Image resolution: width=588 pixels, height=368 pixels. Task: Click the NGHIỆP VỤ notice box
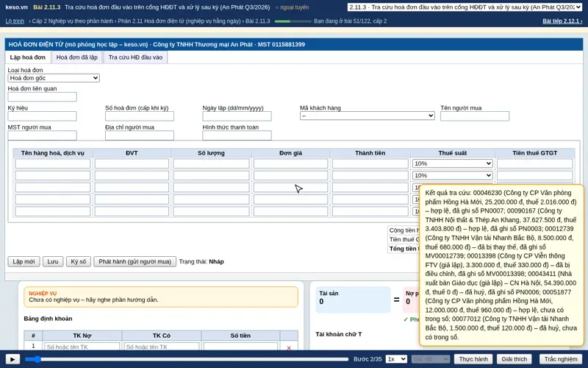click(161, 297)
